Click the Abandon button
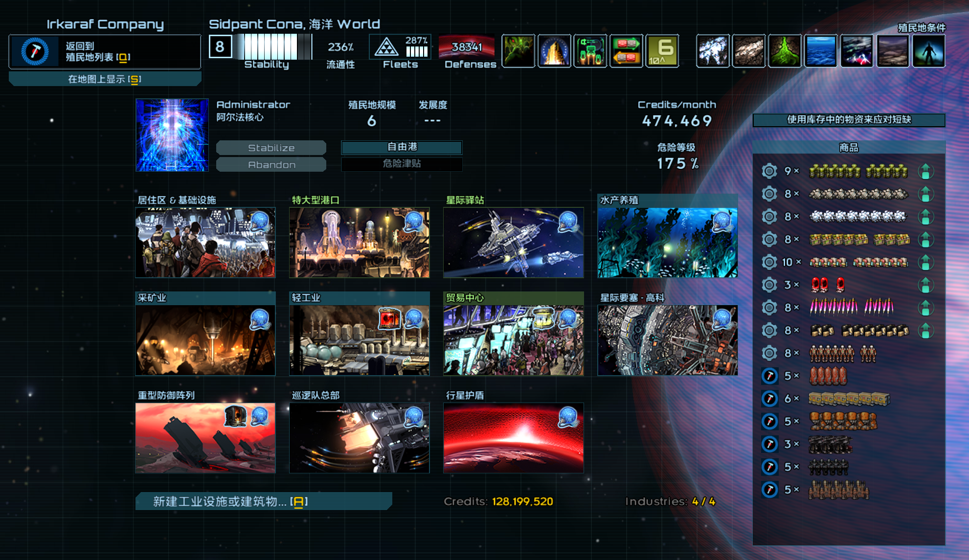Viewport: 969px width, 560px height. 271,165
